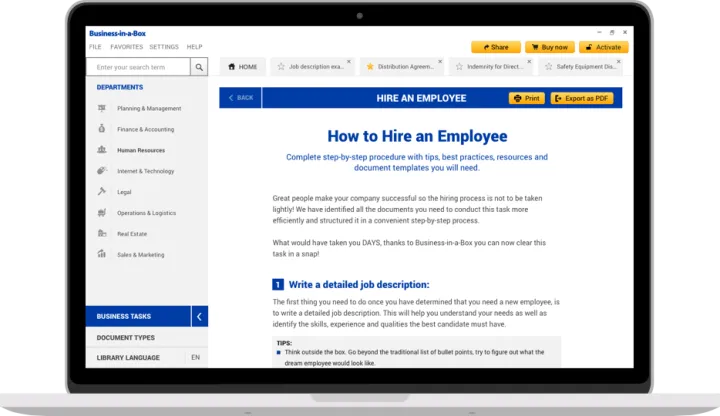Click the Legal gavel icon

click(x=102, y=192)
